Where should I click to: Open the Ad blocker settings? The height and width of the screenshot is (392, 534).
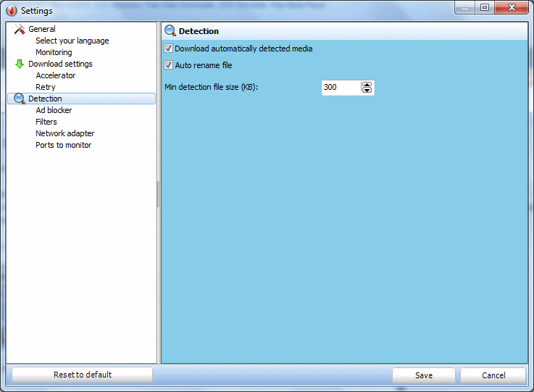pos(54,110)
